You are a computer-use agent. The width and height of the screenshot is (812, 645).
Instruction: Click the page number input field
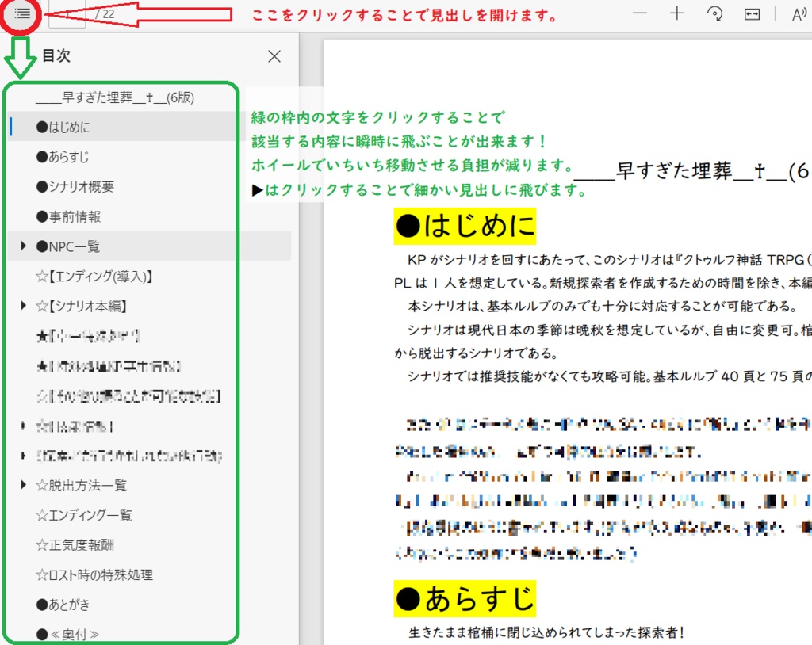click(x=67, y=13)
